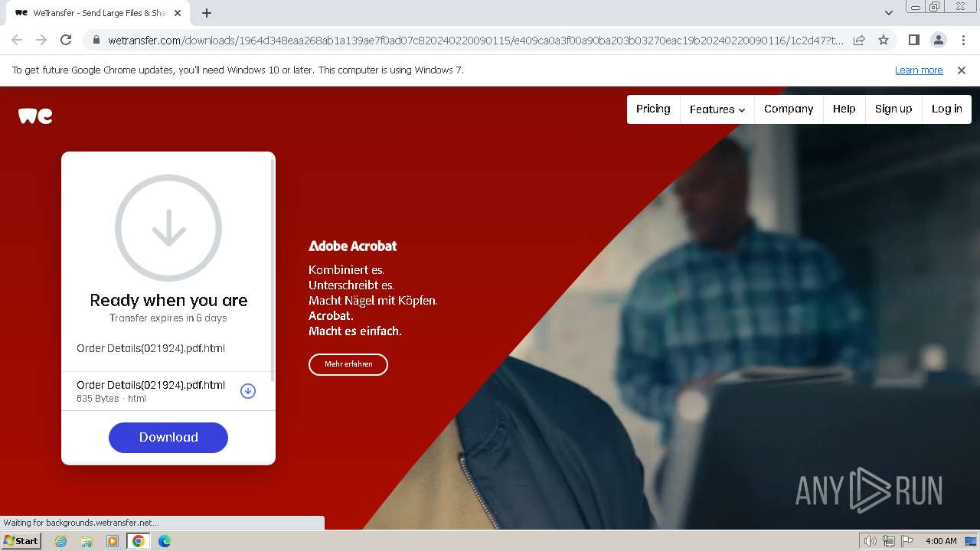Screen dimensions: 980x551
Task: Open Windows Media Player from the taskbar
Action: click(x=113, y=541)
